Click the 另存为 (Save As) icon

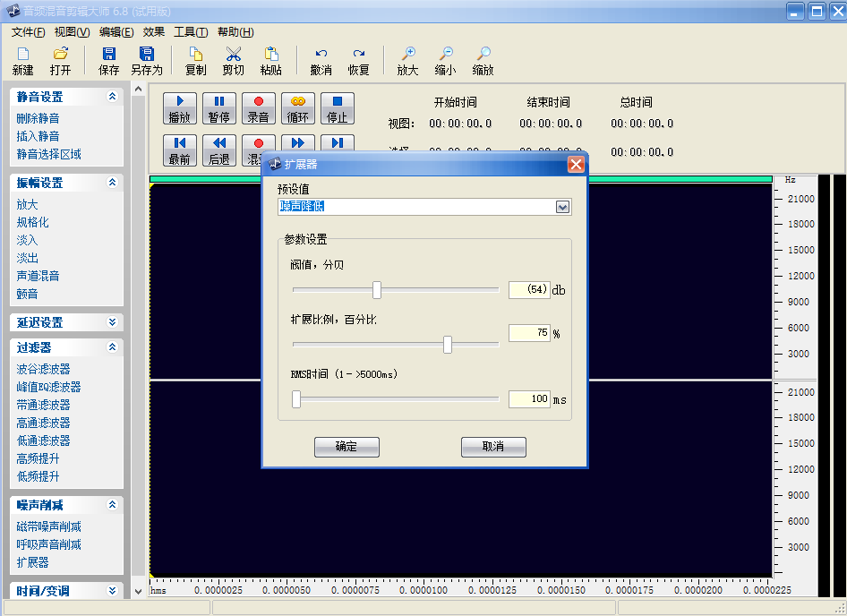click(x=146, y=55)
